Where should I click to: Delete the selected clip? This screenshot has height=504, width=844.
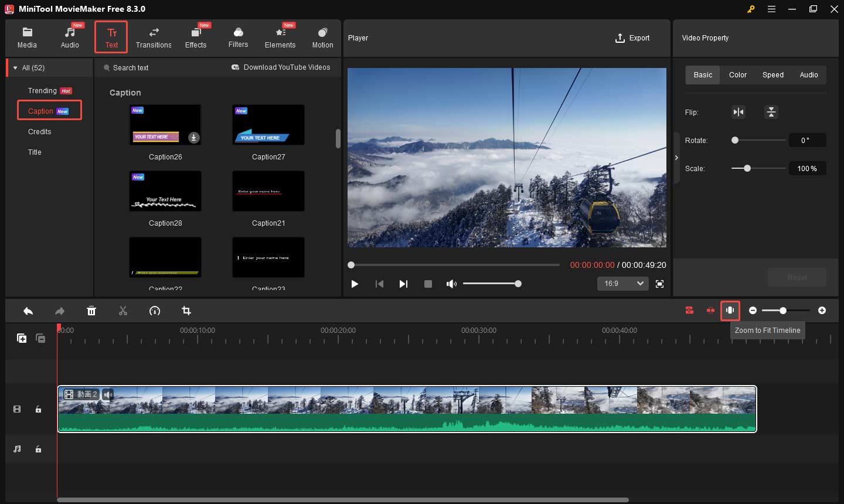91,311
